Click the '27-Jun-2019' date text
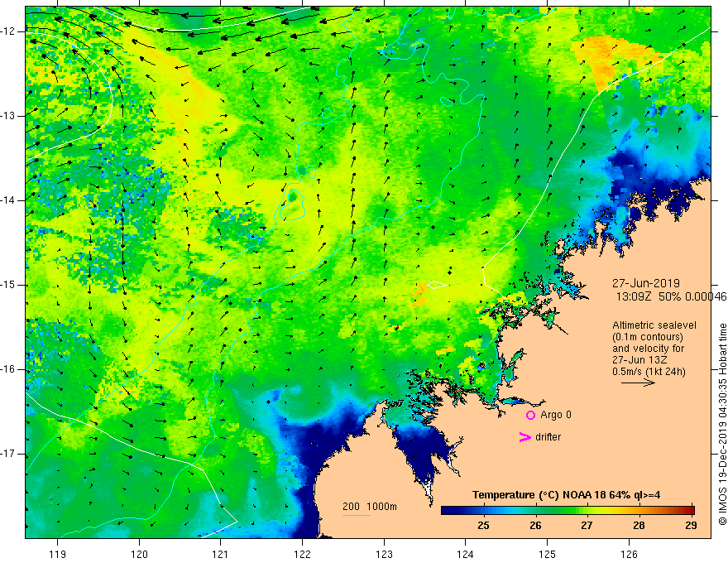Viewport: 728px width, 563px height. pos(646,283)
